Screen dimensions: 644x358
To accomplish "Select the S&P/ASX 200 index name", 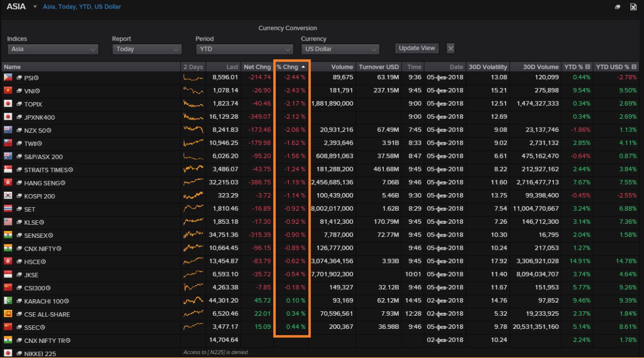I will [x=44, y=157].
